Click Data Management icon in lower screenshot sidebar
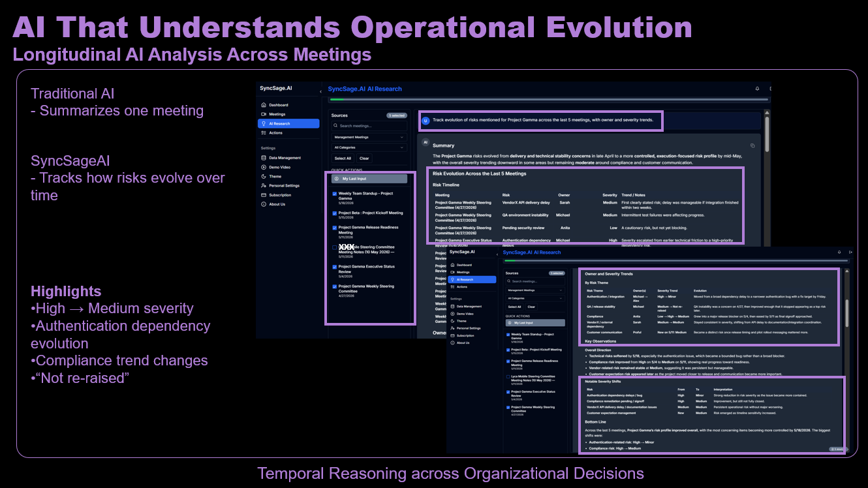 click(452, 306)
